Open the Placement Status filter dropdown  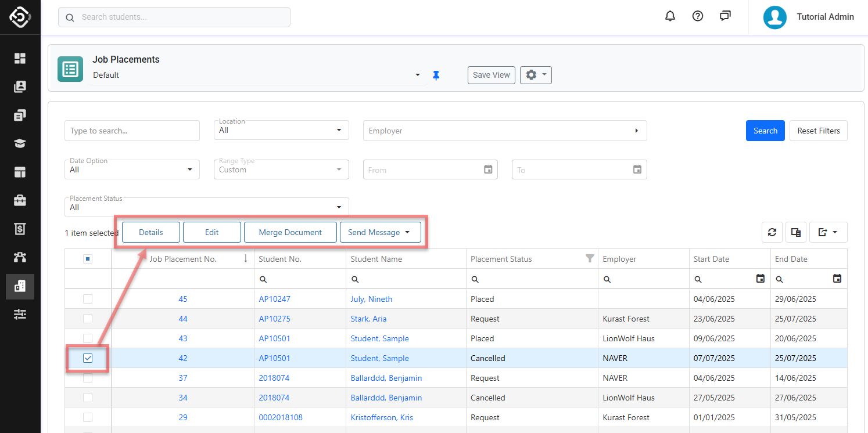coord(206,207)
